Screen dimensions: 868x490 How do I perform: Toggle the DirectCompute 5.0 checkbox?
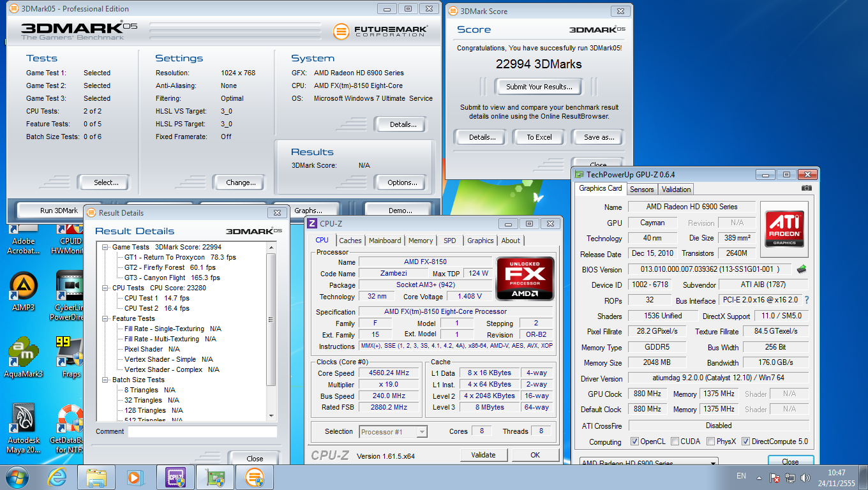point(745,442)
